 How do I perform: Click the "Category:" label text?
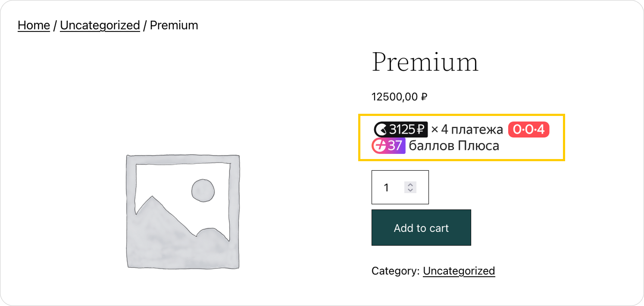(395, 271)
